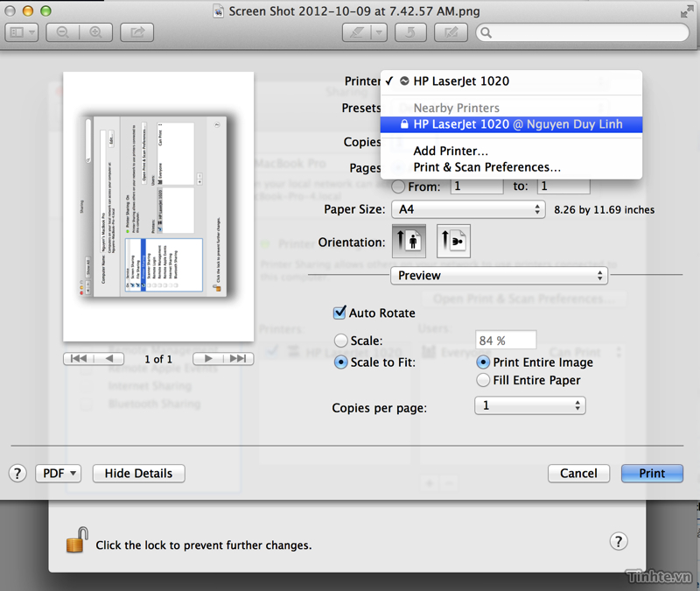This screenshot has width=700, height=591.
Task: Select the Scale radio button
Action: point(341,341)
